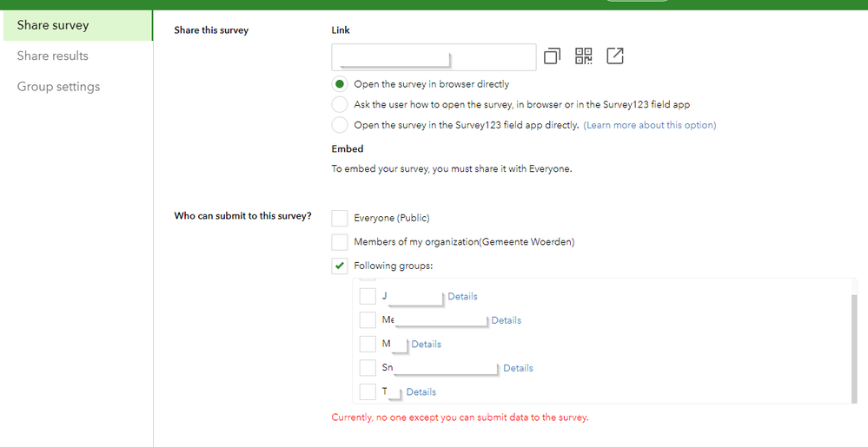Tick the checkbox for group starting with J
The image size is (868, 447).
click(368, 297)
